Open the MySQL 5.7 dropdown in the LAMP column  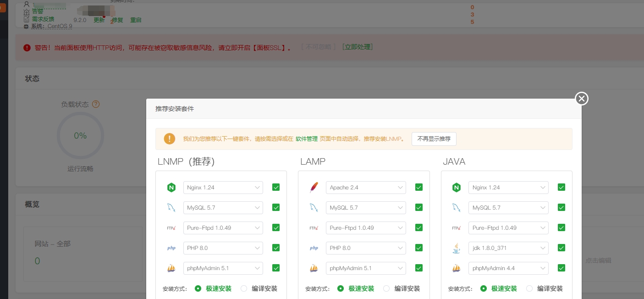(366, 207)
